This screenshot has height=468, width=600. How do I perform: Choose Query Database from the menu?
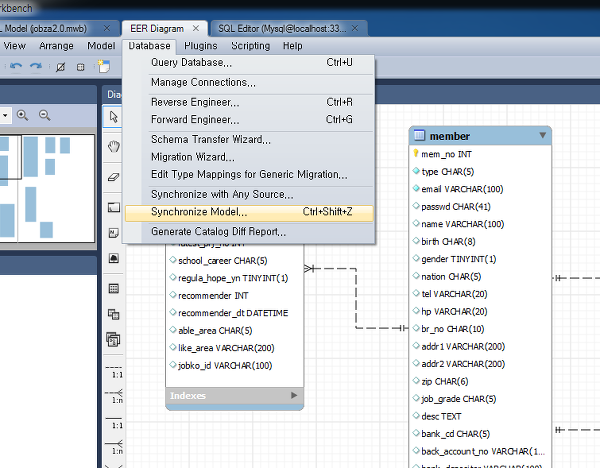coord(249,62)
